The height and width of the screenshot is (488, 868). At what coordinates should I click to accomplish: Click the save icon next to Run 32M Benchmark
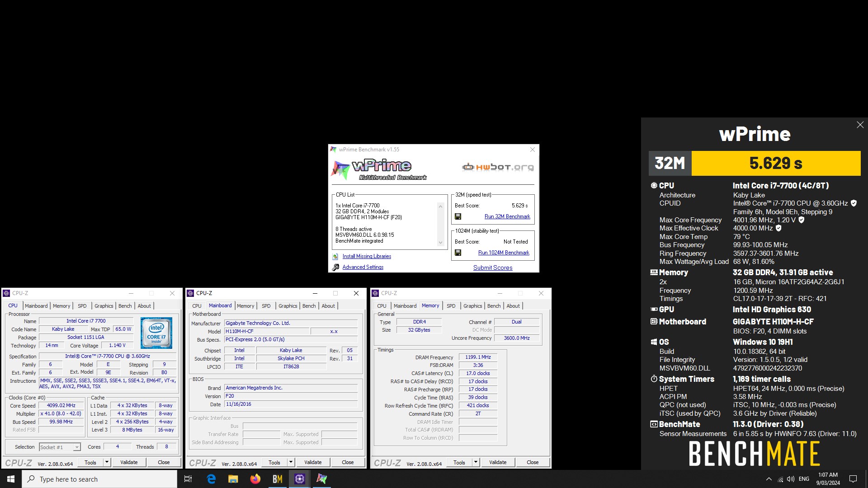click(458, 216)
